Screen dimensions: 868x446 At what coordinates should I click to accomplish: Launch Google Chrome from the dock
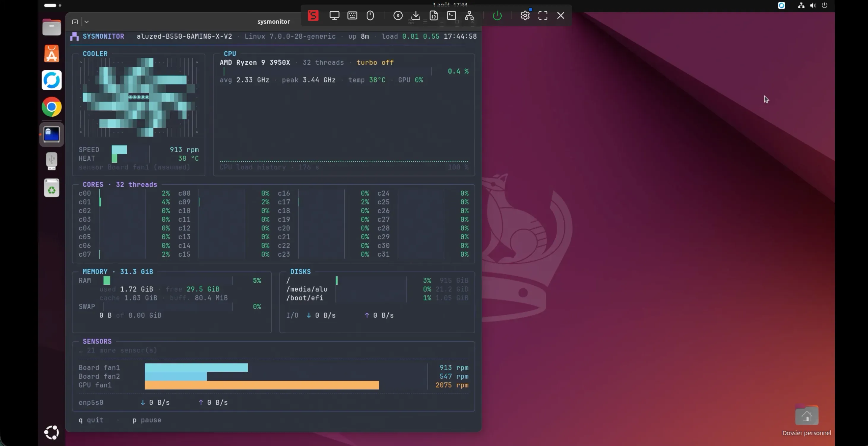point(52,107)
